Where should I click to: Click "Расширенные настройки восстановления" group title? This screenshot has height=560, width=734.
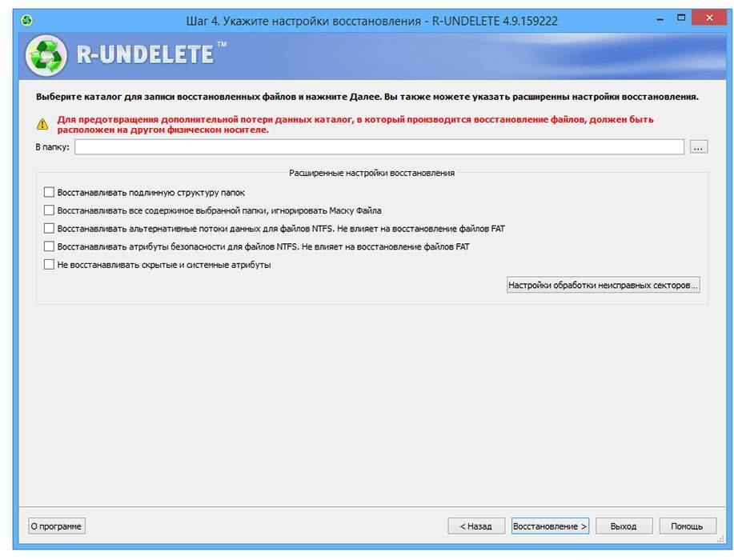point(371,173)
